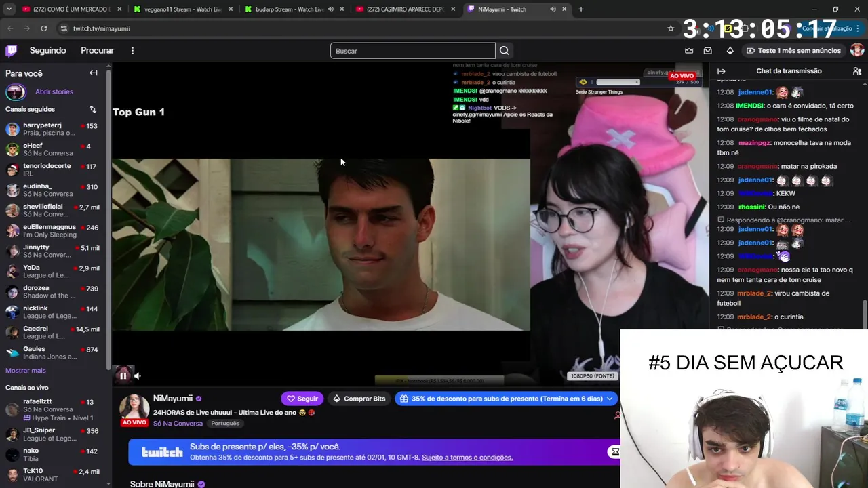Click Comprar Bits button
Image resolution: width=868 pixels, height=488 pixels.
pos(359,399)
